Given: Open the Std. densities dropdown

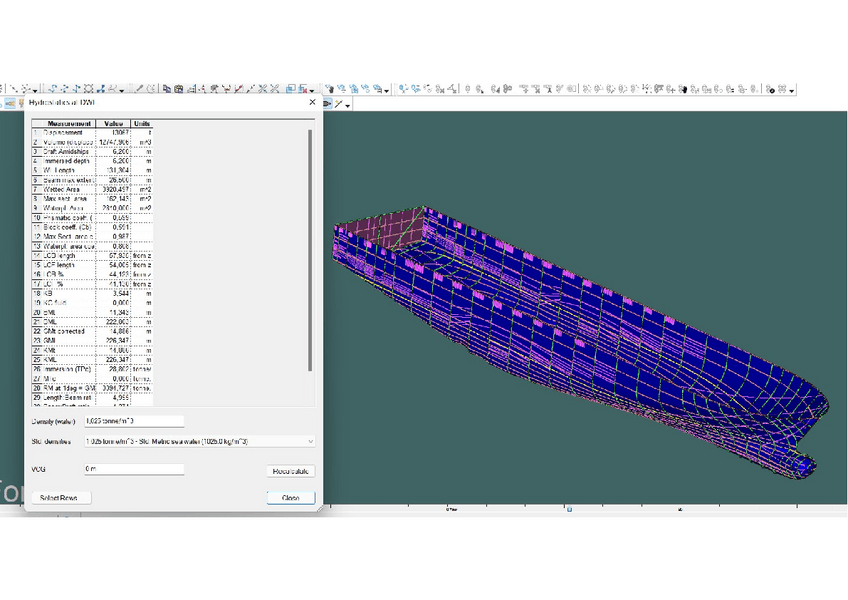Looking at the screenshot, I should point(198,441).
